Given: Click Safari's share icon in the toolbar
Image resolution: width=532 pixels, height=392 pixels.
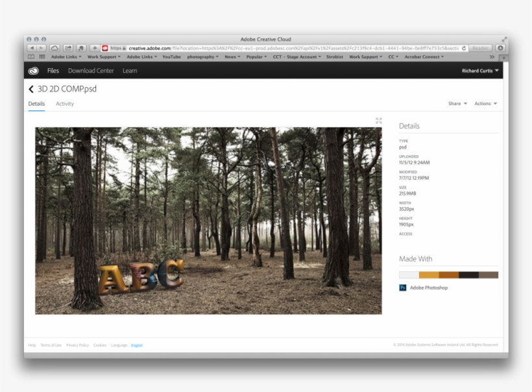Looking at the screenshot, I should point(67,48).
